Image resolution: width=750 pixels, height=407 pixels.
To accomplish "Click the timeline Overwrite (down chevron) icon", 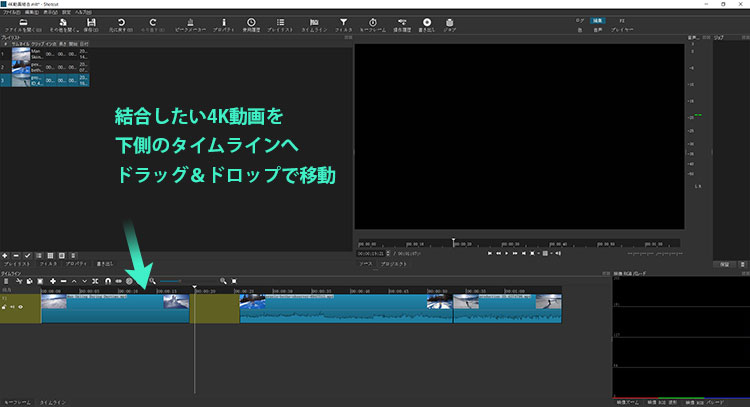I will (x=85, y=281).
